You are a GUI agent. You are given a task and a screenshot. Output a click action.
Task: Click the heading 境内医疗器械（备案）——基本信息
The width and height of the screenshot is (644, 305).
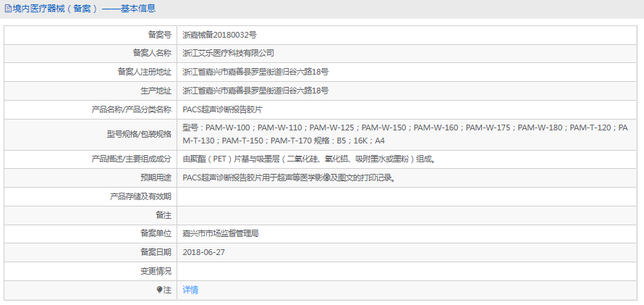(84, 9)
